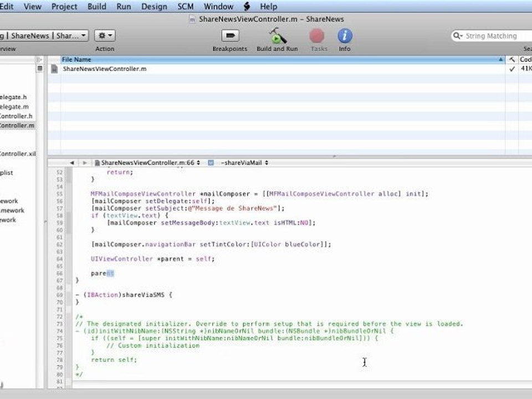Viewport: 532px width, 399px height.
Task: Click the '// Custom initialization' comment
Action: click(x=153, y=345)
